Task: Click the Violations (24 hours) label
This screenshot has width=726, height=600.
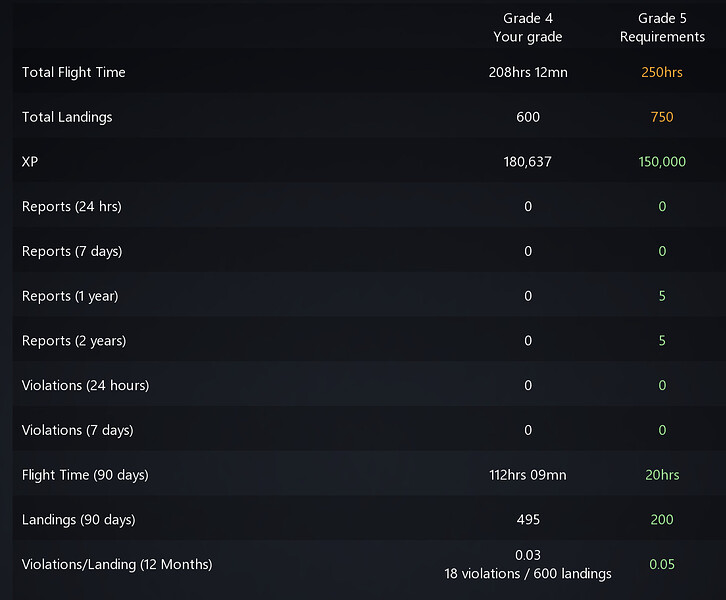Action: click(85, 385)
